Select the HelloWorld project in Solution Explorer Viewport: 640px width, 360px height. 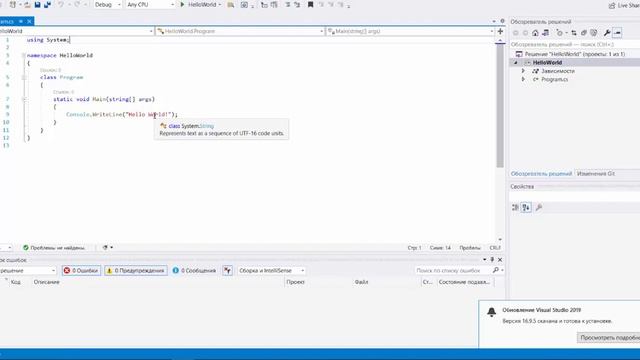pos(547,62)
